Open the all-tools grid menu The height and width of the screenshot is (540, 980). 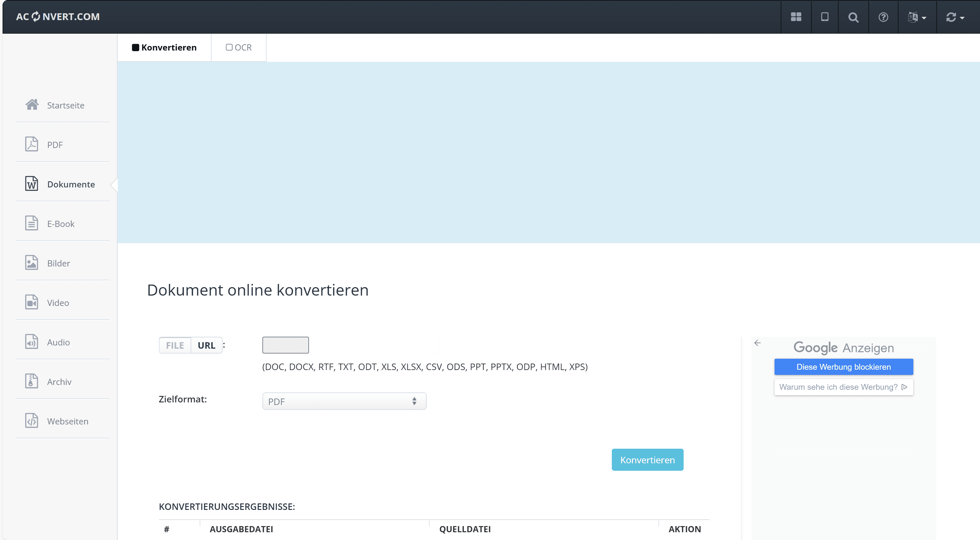click(796, 17)
